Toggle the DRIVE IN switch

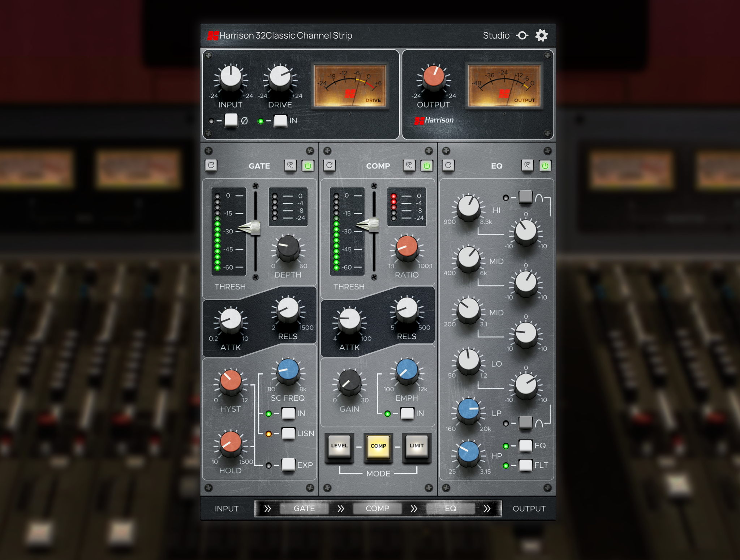click(x=280, y=121)
